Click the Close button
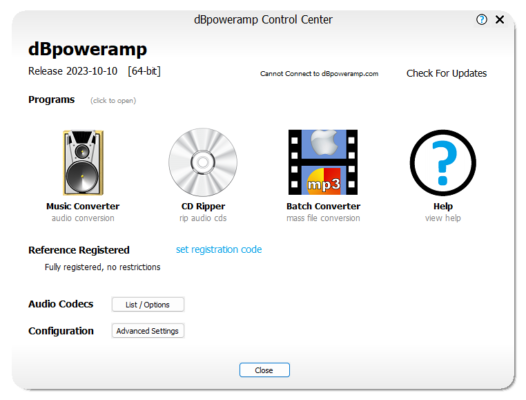Viewport: 526px width, 400px height. click(264, 370)
